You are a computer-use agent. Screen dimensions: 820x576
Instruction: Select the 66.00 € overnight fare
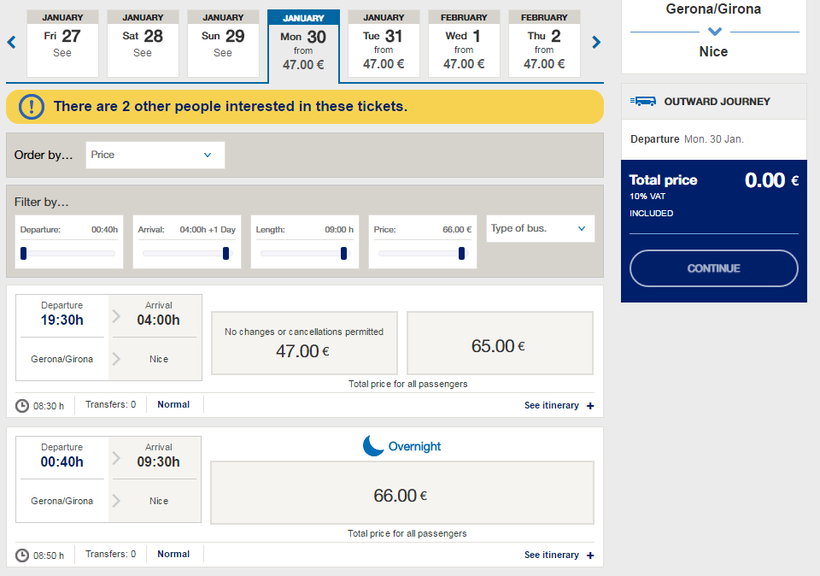click(x=401, y=494)
